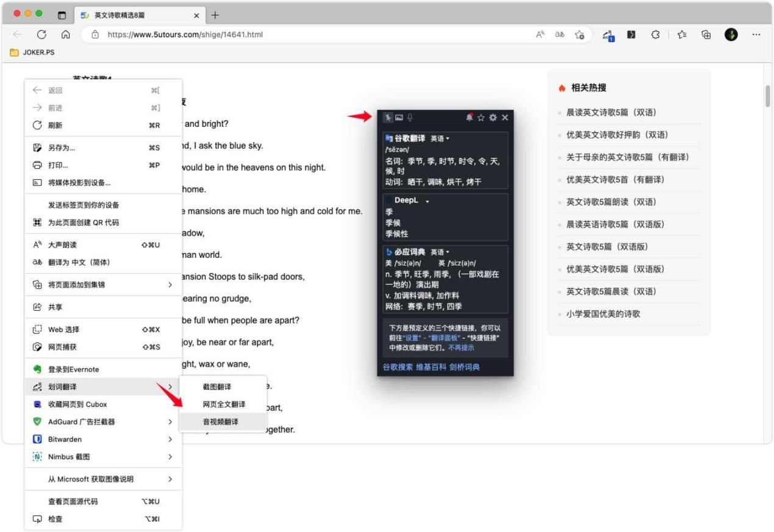Choose 检查 in context menu
Image resolution: width=774 pixels, height=532 pixels.
(103, 519)
